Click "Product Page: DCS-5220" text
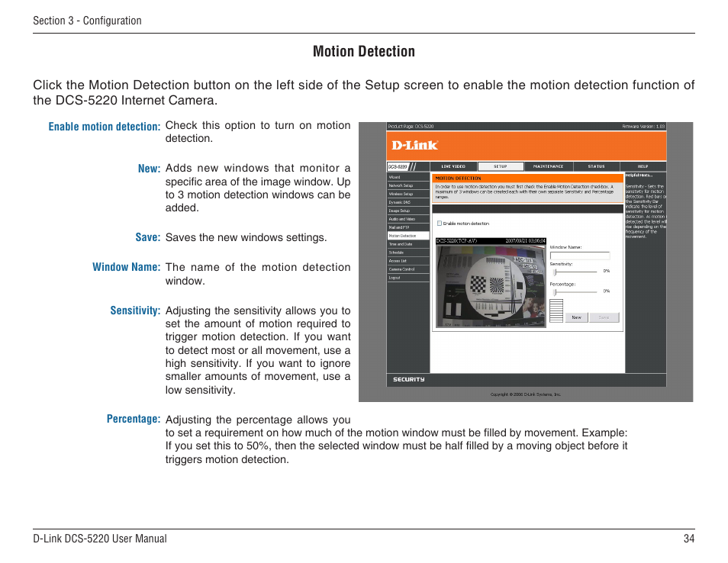This screenshot has height=563, width=728. pyautogui.click(x=411, y=126)
